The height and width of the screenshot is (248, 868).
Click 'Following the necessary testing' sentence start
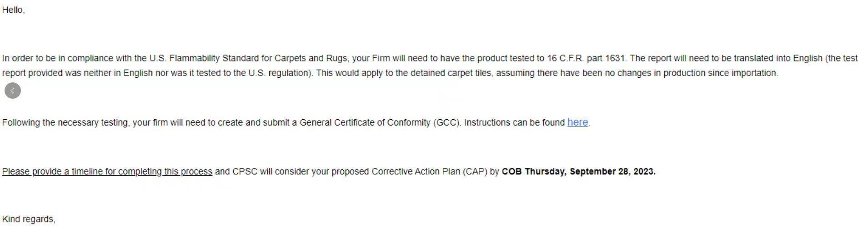[65, 122]
